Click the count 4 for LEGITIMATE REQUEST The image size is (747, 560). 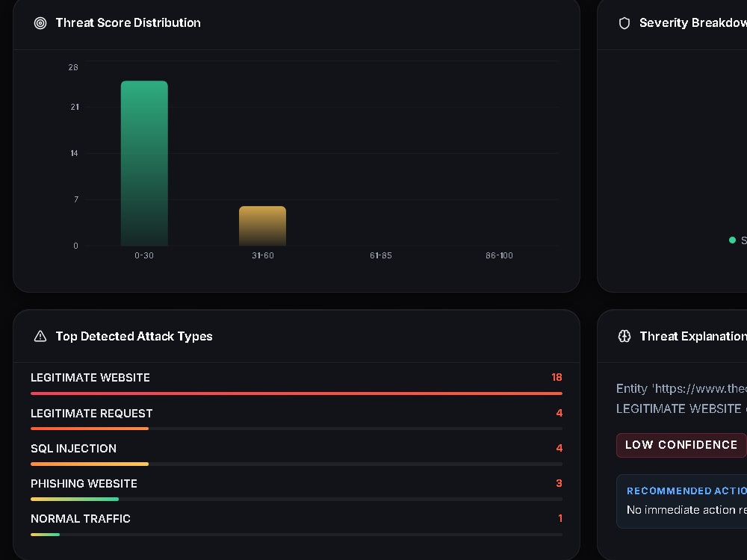(560, 413)
